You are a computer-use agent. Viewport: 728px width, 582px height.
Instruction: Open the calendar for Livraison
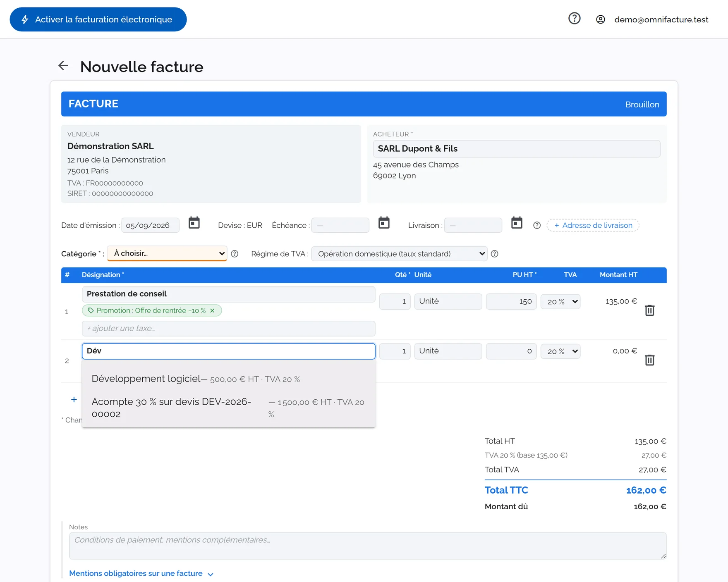tap(517, 223)
